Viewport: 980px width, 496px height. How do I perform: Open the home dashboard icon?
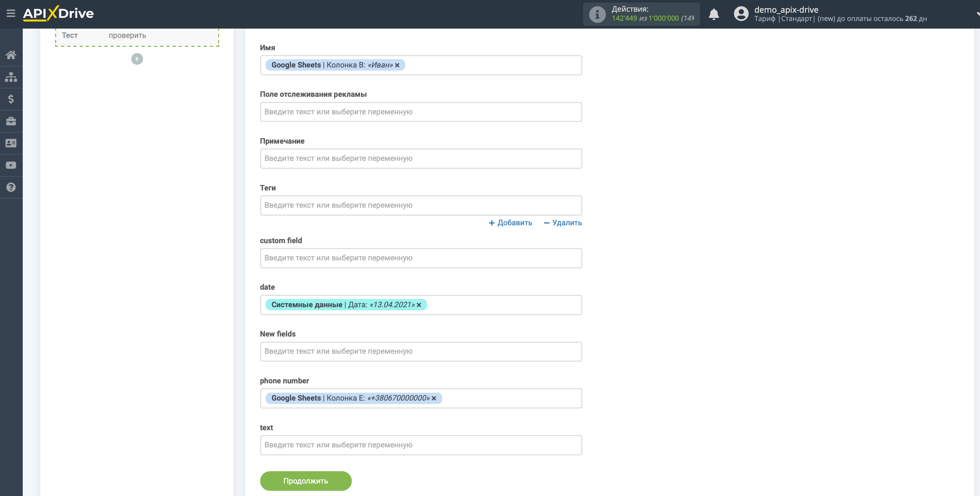point(11,55)
